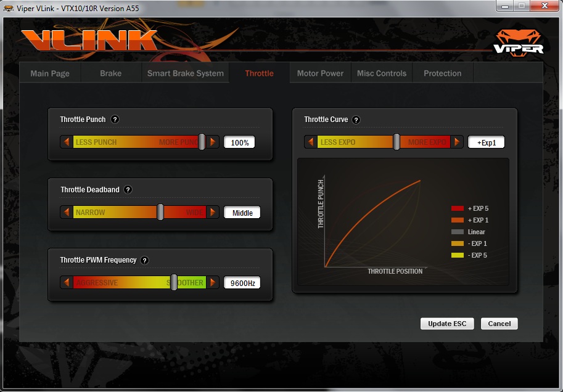The height and width of the screenshot is (392, 563).
Task: Click the THROTTLE POSITION axis label
Action: (395, 271)
